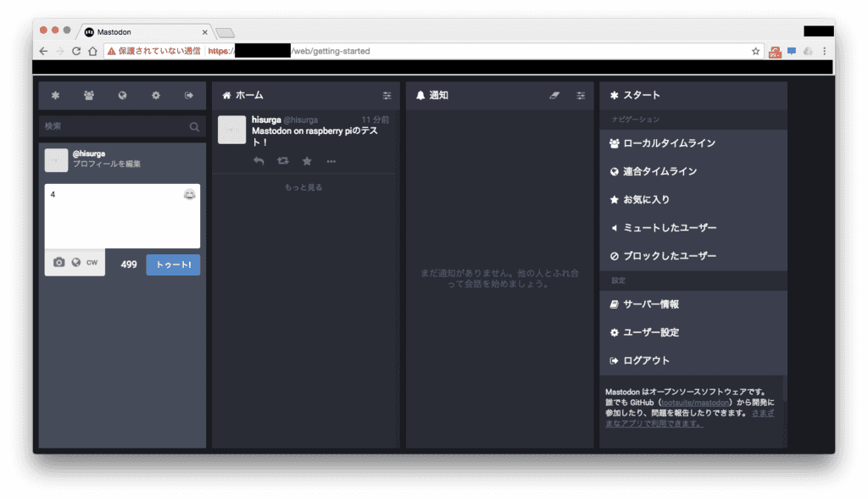The height and width of the screenshot is (501, 868).
Task: Click the 検索 search field
Action: coord(114,126)
